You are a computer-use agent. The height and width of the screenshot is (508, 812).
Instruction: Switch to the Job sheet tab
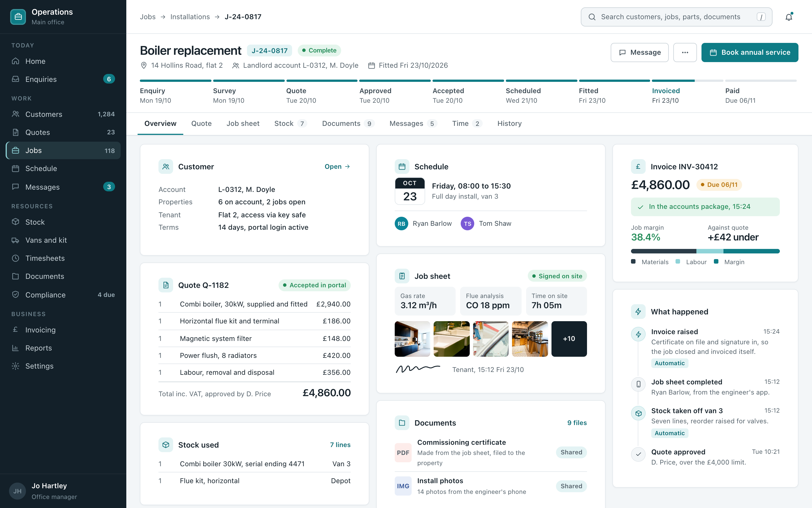coord(243,124)
